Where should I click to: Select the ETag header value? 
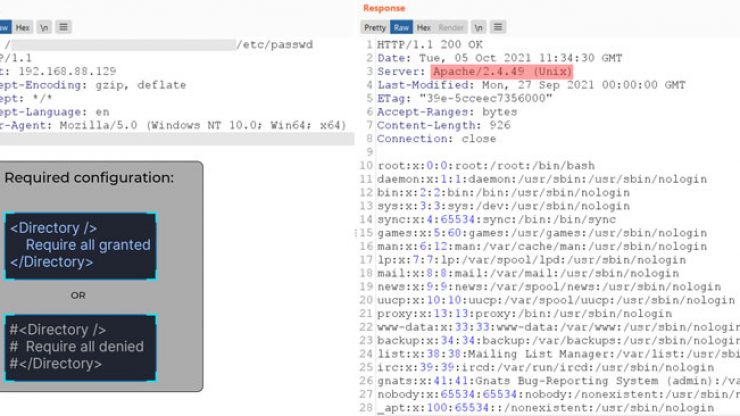(x=486, y=98)
